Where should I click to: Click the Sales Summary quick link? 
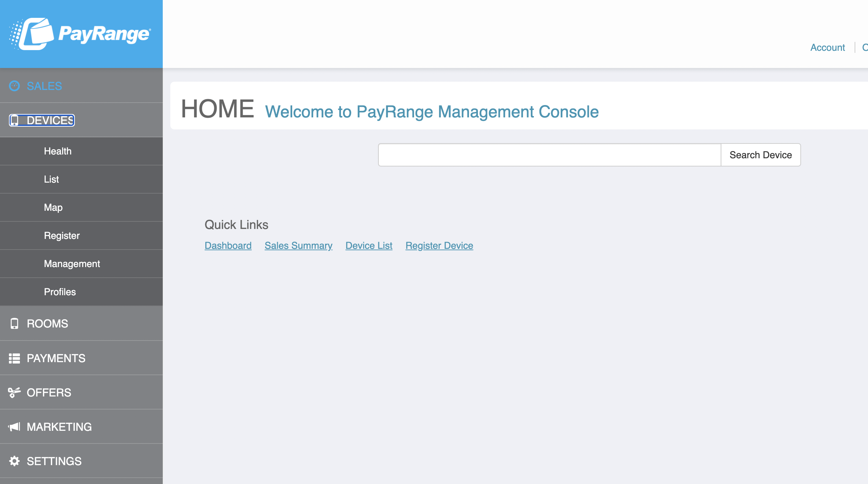tap(299, 245)
